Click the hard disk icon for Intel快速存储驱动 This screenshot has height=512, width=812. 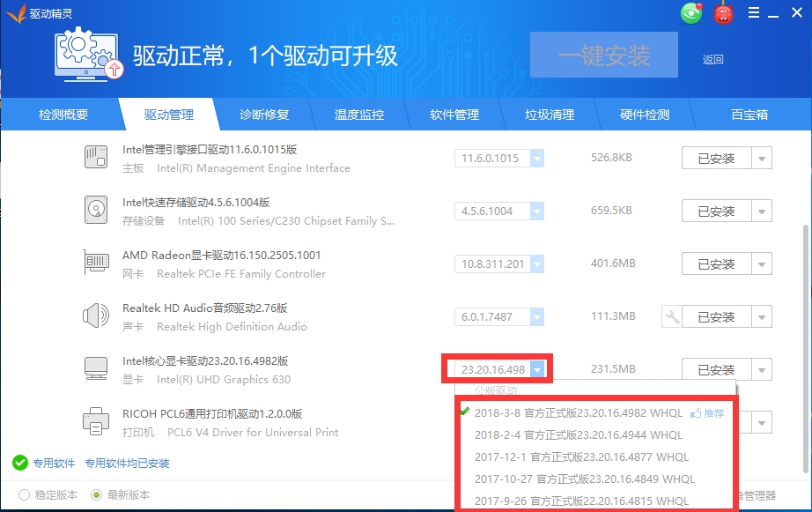96,210
